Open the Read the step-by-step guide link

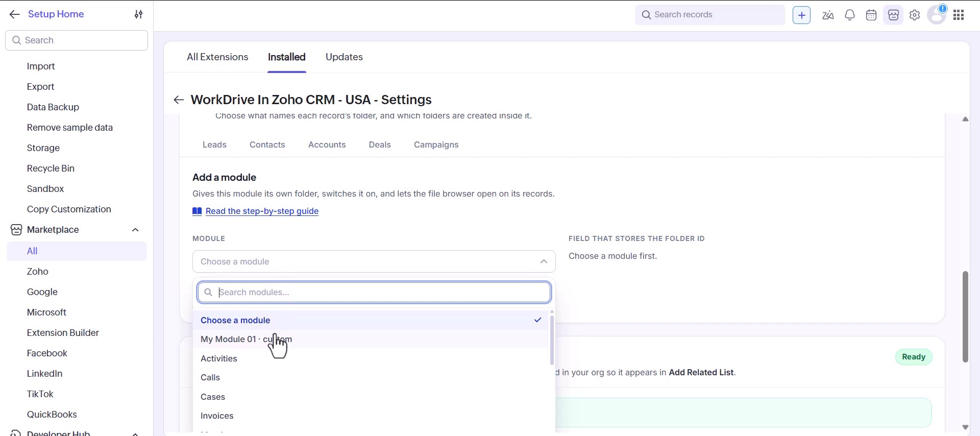coord(262,211)
